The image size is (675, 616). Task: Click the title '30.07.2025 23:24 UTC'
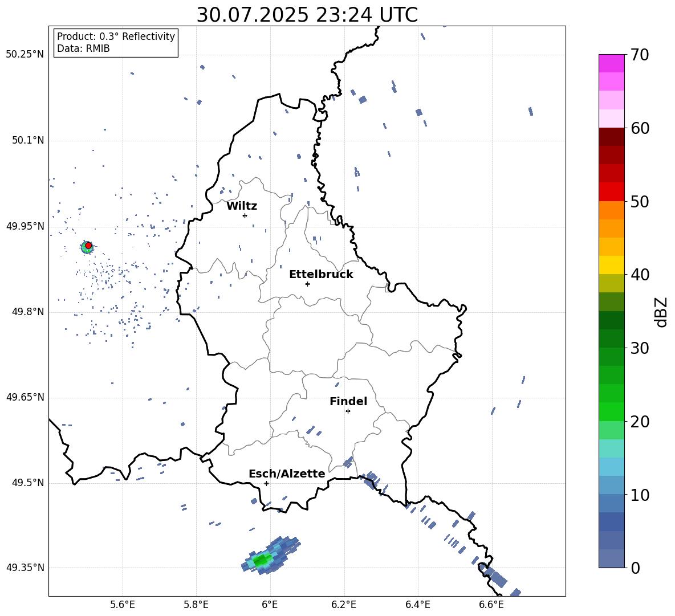tap(307, 15)
